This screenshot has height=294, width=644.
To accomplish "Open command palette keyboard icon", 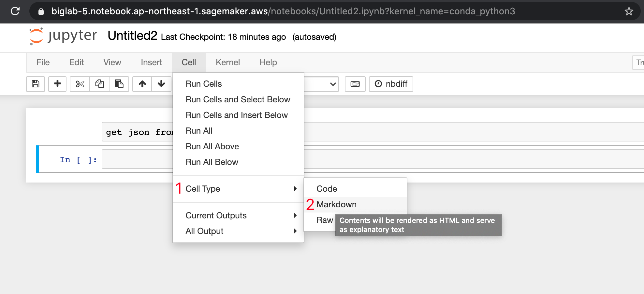I will (355, 84).
